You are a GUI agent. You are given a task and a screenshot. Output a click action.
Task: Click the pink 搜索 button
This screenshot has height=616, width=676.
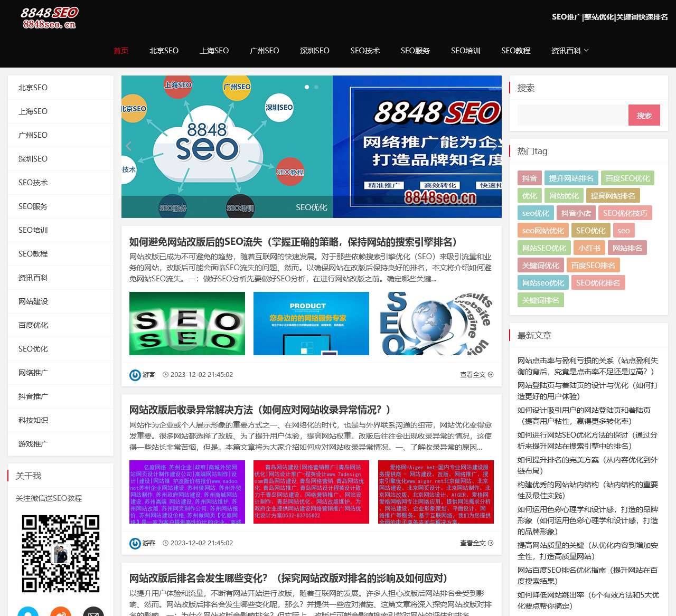[644, 115]
